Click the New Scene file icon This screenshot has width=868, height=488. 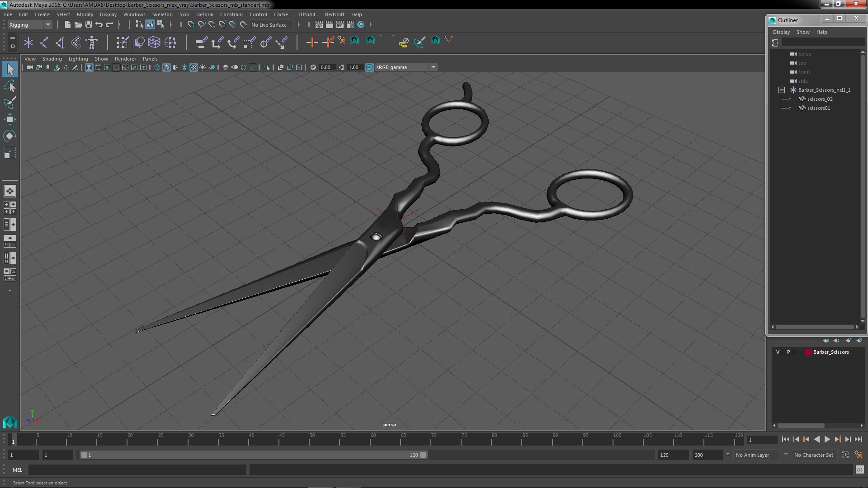[67, 24]
